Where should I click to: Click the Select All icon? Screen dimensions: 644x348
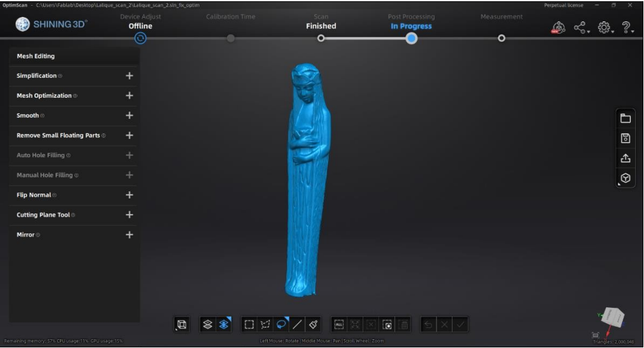(x=339, y=324)
